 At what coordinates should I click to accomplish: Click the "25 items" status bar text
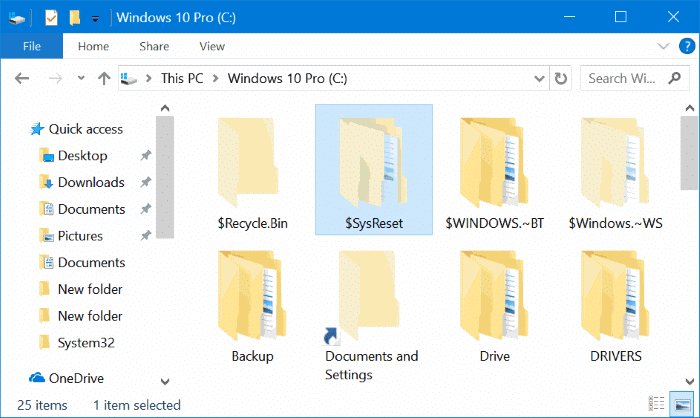click(x=42, y=405)
